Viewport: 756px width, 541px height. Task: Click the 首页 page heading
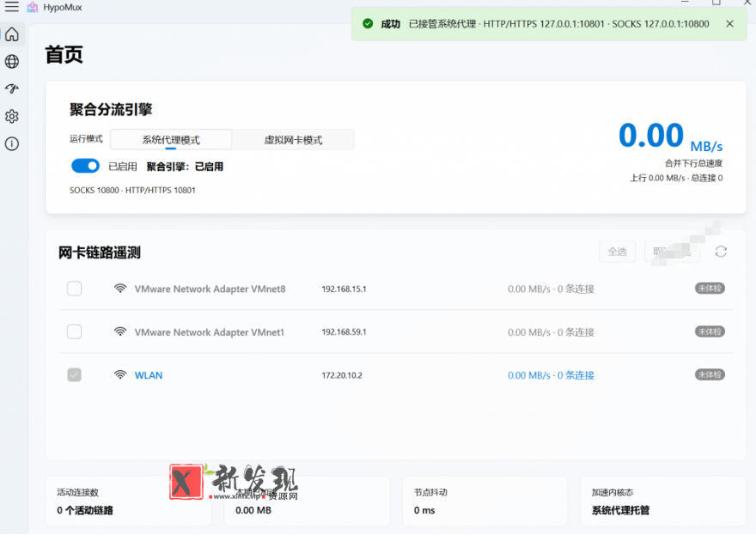point(64,54)
